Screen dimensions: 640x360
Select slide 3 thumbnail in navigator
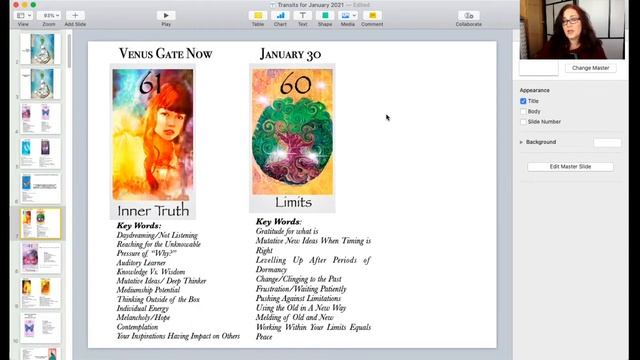pyautogui.click(x=40, y=84)
